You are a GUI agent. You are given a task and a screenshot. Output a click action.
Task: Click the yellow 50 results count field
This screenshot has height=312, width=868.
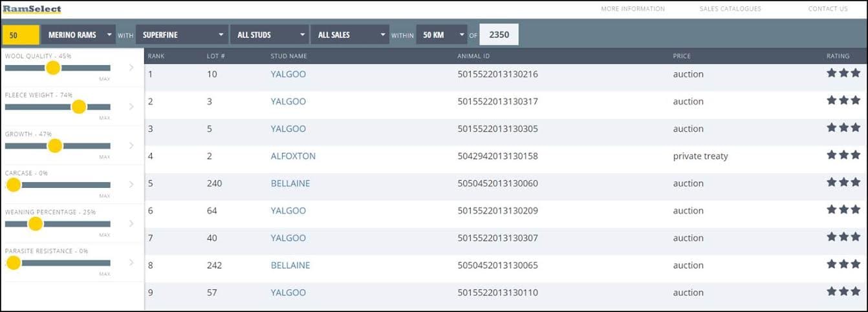[21, 35]
